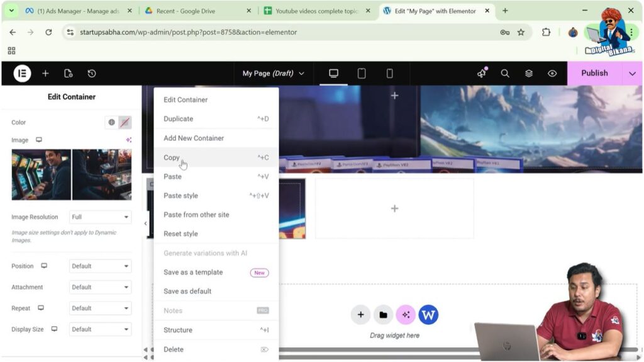644x362 pixels.
Task: Switch to the Youtube videos complete topic tab
Action: point(317,11)
